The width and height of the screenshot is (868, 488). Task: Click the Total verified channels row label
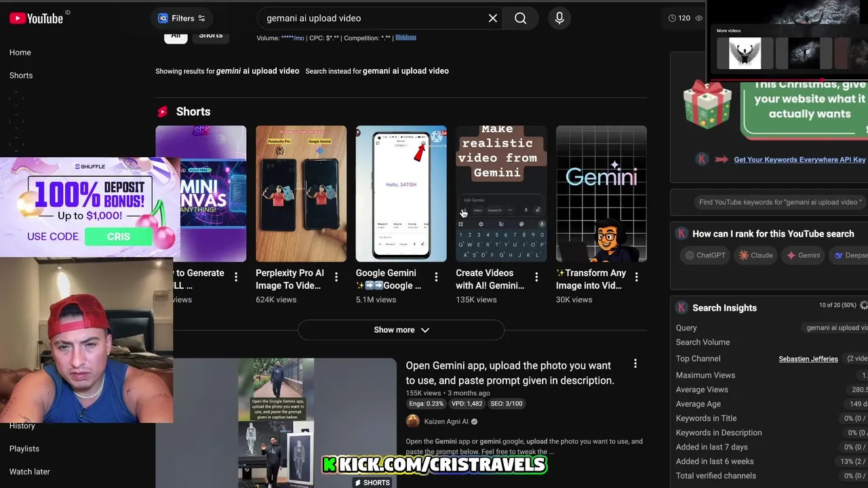pyautogui.click(x=715, y=476)
